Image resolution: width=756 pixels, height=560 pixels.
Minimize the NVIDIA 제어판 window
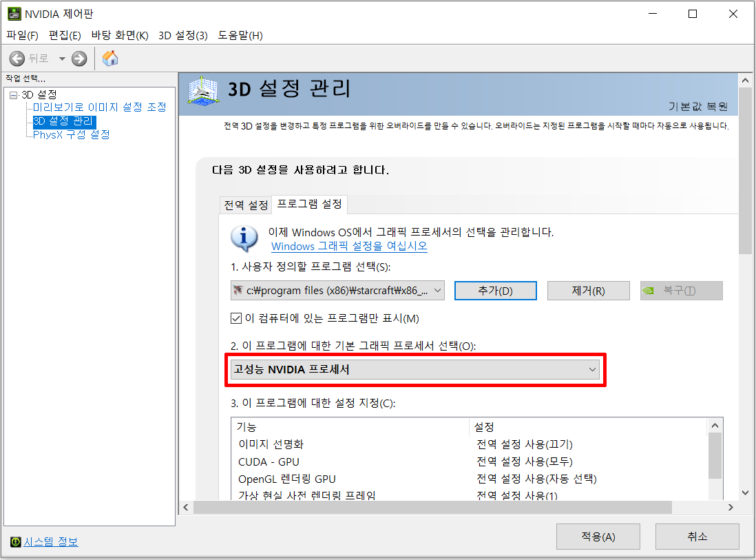click(653, 14)
